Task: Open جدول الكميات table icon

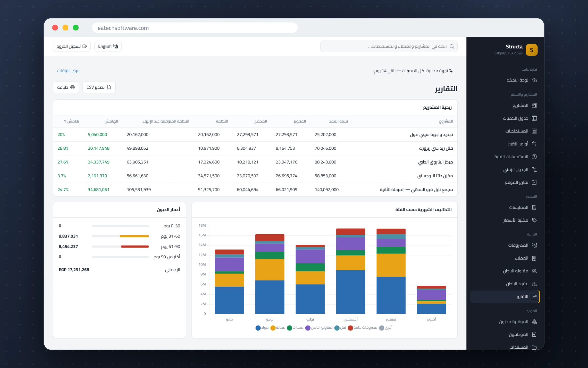Action: click(x=534, y=118)
